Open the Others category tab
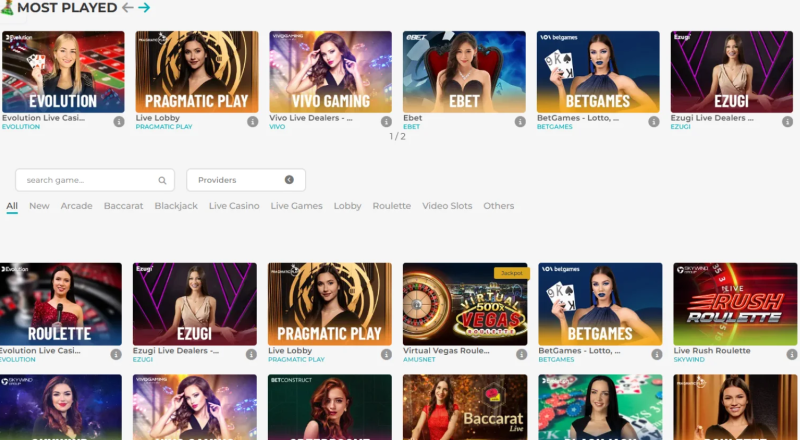Viewport: 800px width, 440px height. point(498,206)
